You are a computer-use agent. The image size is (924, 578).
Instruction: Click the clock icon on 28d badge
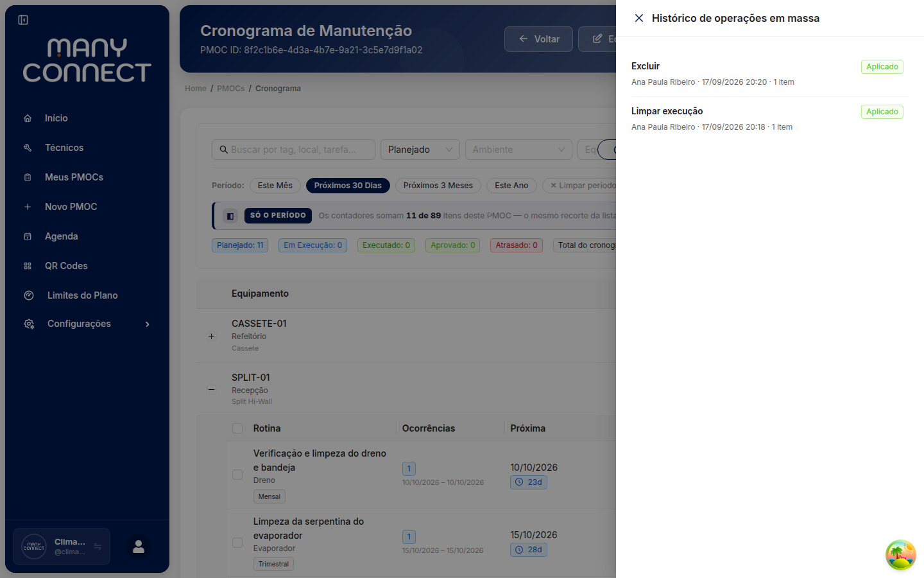click(x=519, y=550)
